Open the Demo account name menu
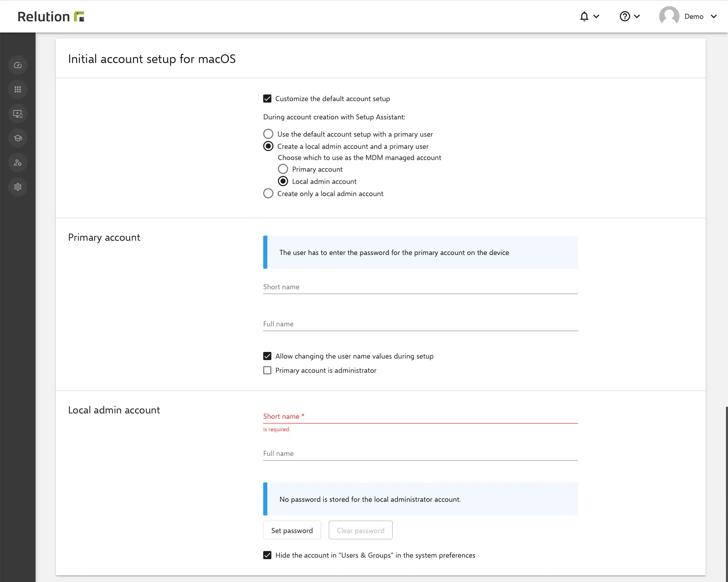 [x=694, y=16]
